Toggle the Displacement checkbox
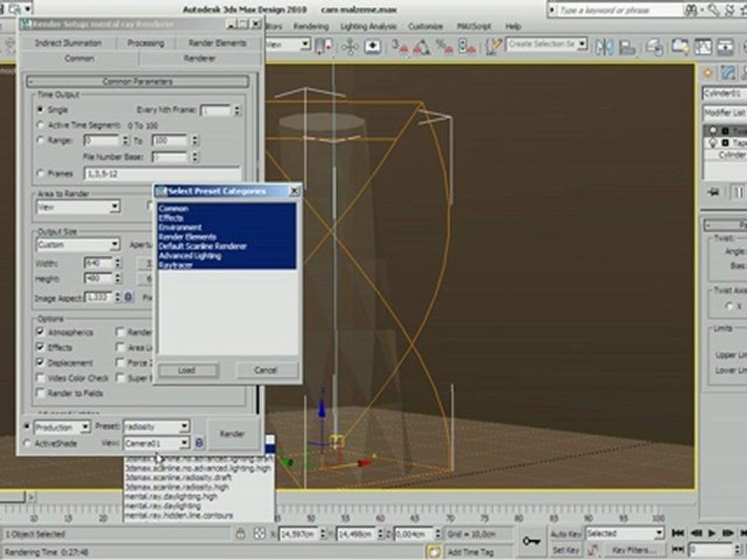 point(40,362)
